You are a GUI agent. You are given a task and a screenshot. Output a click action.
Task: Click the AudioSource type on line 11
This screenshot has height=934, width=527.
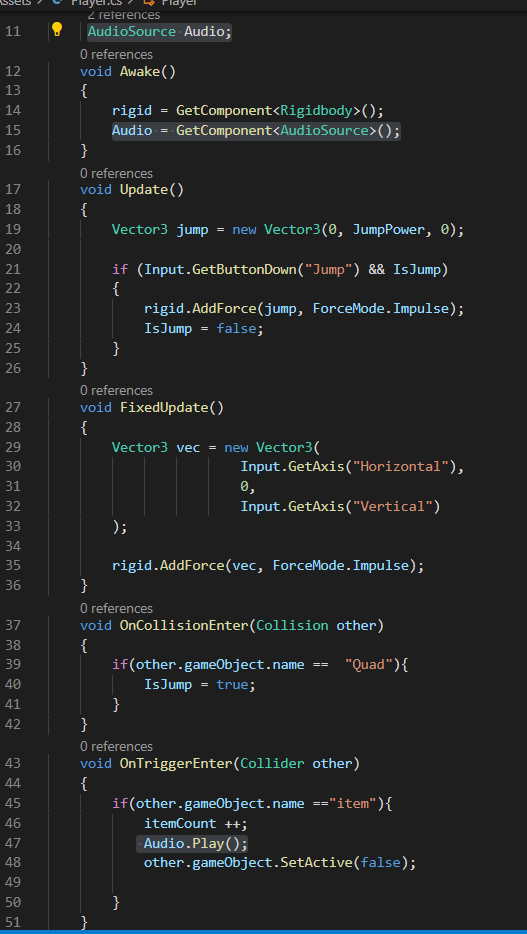(x=132, y=31)
